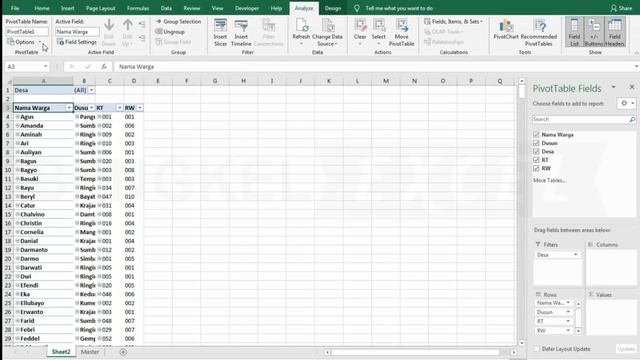Open the Desa (All) filter dropdown
This screenshot has width=640, height=360.
click(91, 90)
